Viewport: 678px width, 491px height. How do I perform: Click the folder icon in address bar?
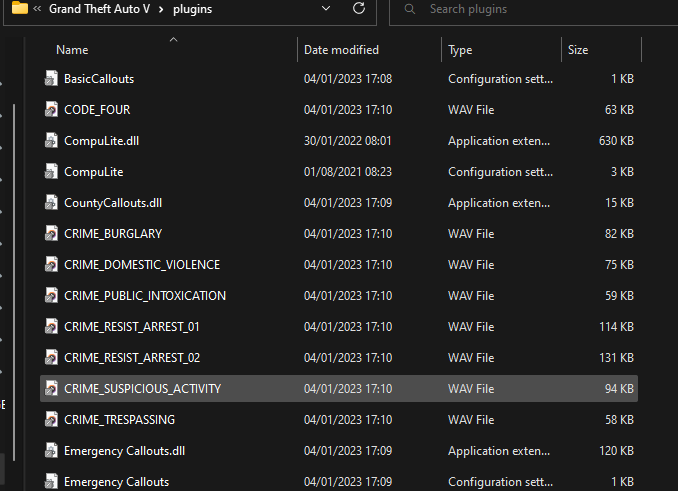pos(19,9)
